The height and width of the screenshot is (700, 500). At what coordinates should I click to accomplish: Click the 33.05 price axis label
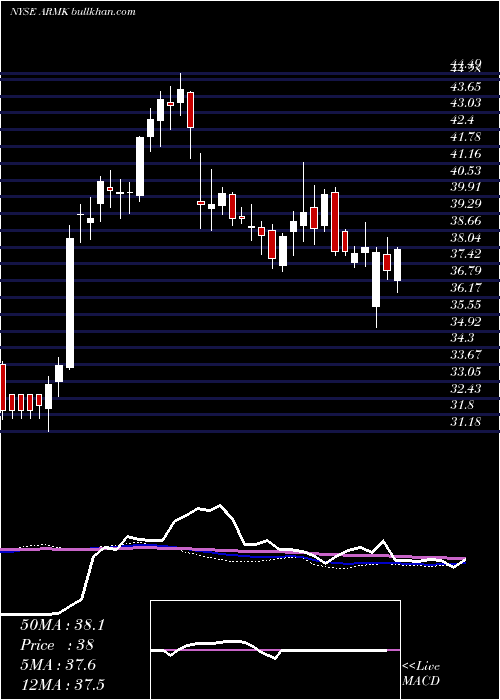(465, 372)
